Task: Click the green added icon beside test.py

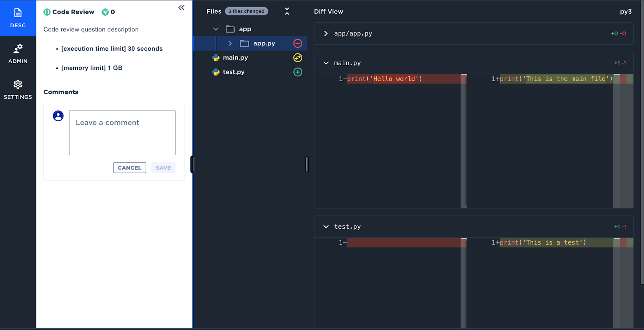Action: pos(297,72)
